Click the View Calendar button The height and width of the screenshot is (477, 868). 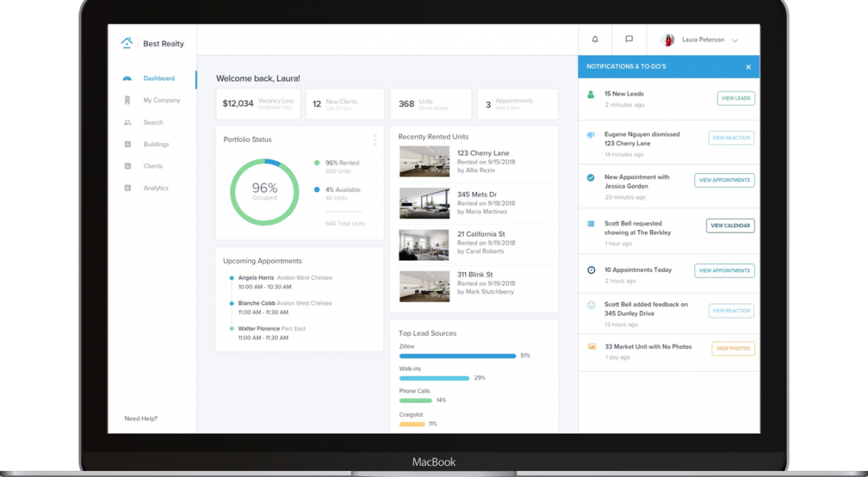(x=730, y=226)
